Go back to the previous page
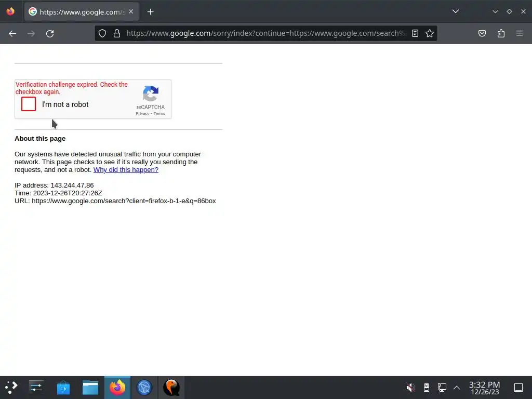The width and height of the screenshot is (532, 399). pos(12,33)
